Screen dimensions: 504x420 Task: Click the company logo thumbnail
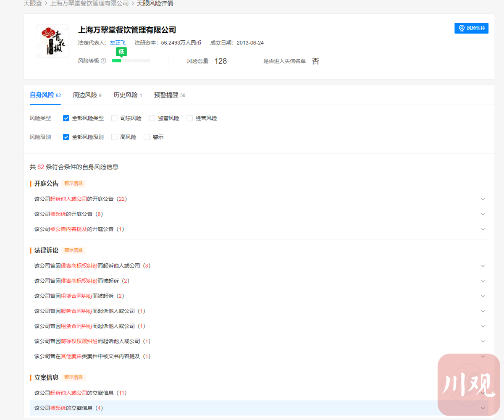[x=52, y=41]
